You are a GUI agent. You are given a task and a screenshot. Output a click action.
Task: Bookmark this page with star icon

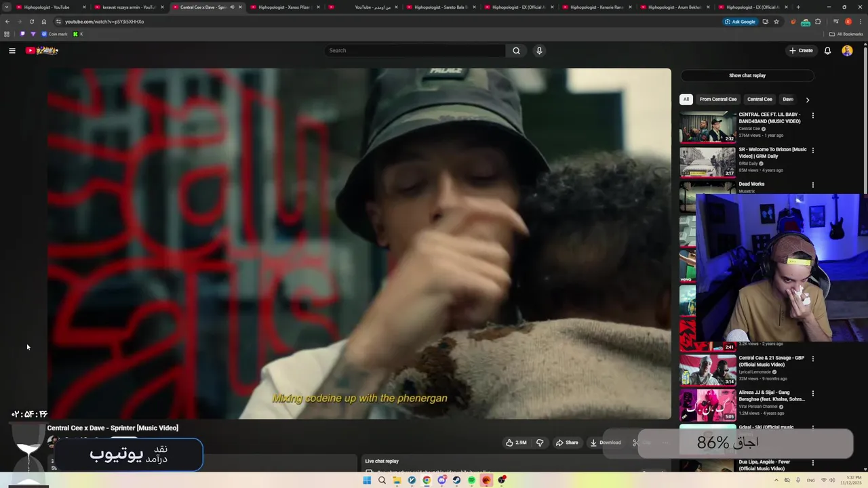click(x=776, y=22)
